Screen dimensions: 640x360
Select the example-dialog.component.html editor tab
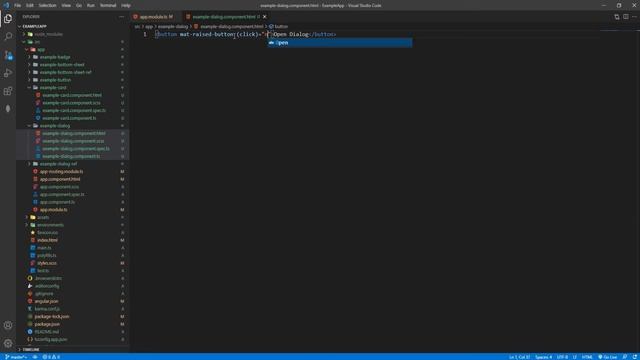(224, 17)
